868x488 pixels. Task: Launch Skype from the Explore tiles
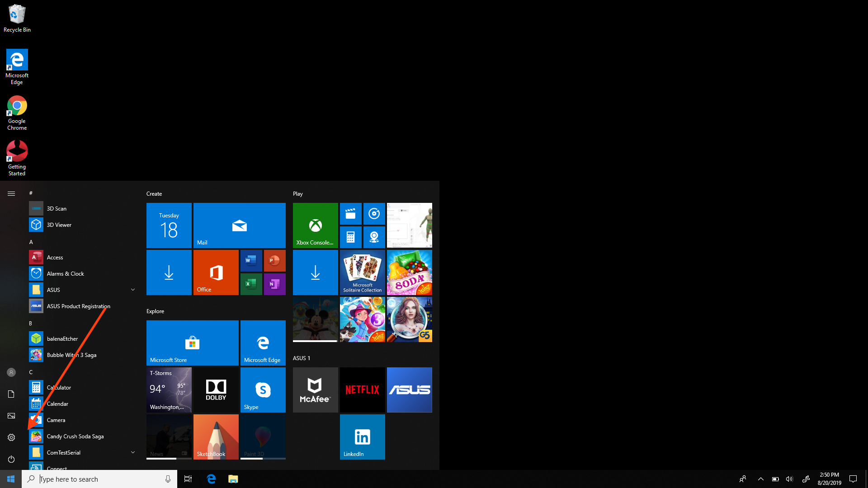[263, 389]
